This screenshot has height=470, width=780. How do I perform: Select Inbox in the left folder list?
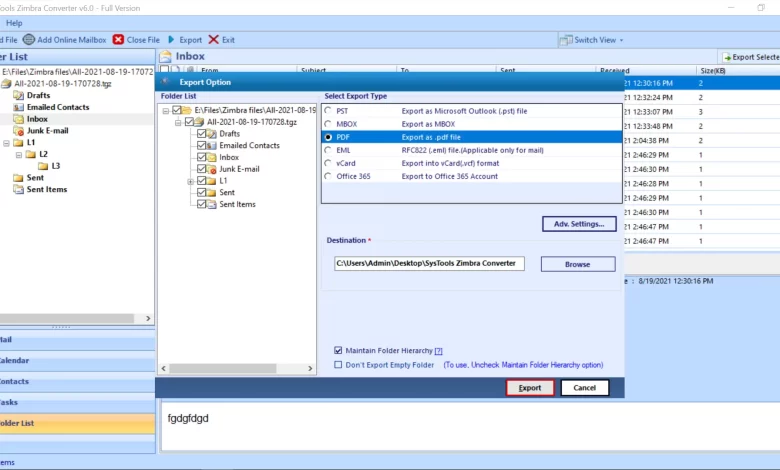(37, 119)
